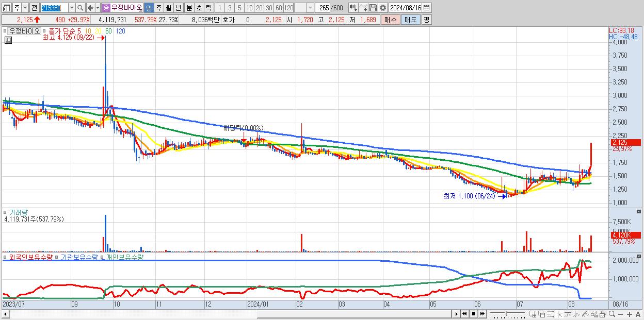Click the 전 previous-stock button
The image size is (644, 320).
34,8
